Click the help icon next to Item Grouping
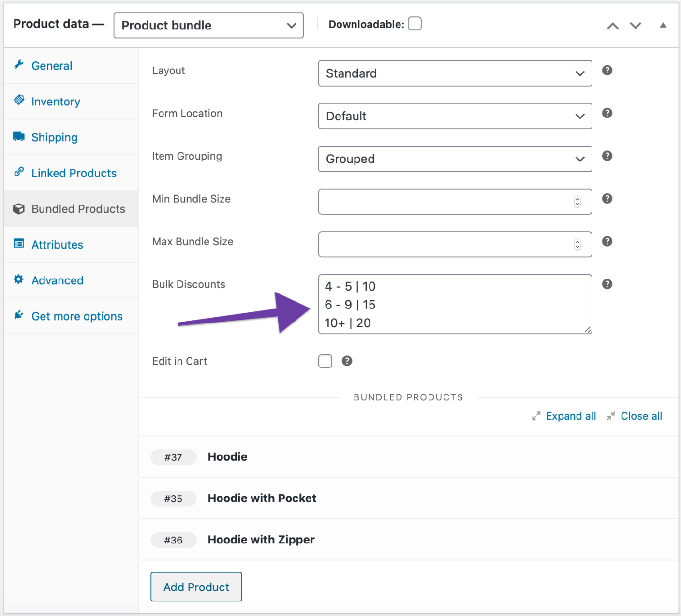This screenshot has height=616, width=681. (607, 156)
